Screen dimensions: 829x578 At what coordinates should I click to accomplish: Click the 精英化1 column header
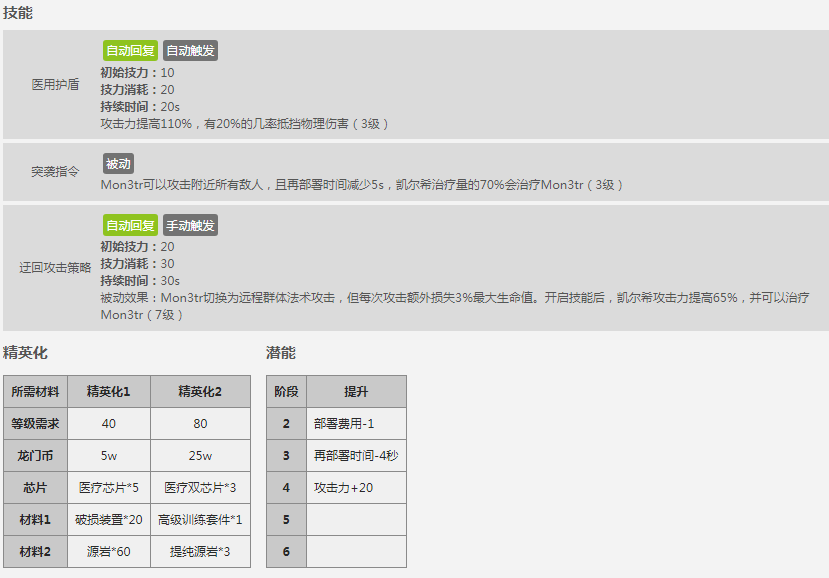coord(109,391)
